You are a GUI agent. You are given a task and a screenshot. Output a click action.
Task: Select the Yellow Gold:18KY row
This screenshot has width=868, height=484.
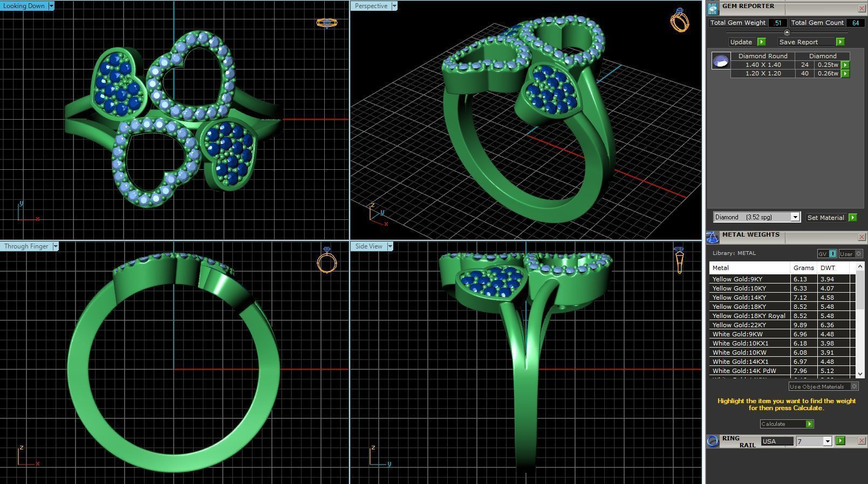pos(782,307)
